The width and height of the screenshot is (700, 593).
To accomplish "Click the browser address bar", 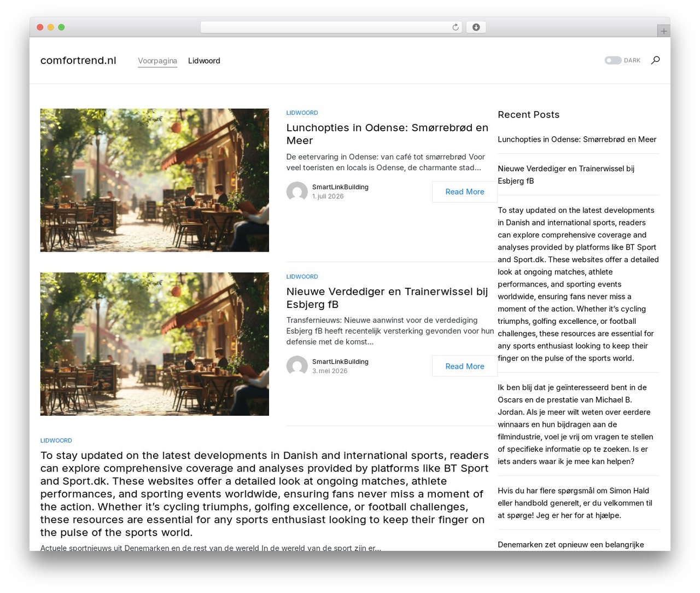I will pos(331,27).
